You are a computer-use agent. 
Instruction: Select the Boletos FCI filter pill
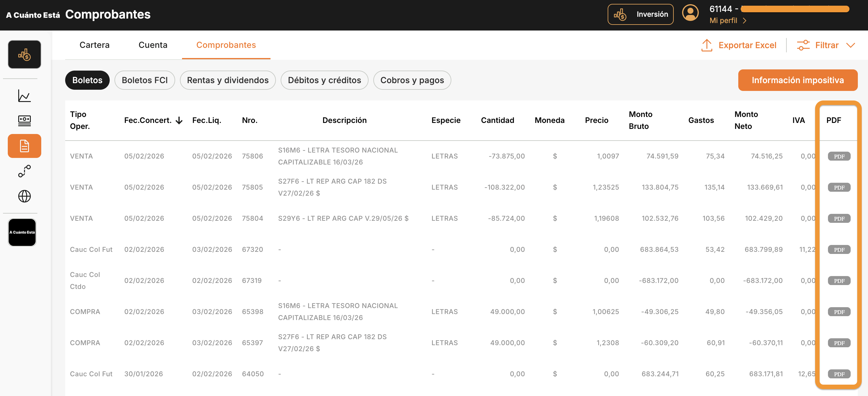pos(145,80)
